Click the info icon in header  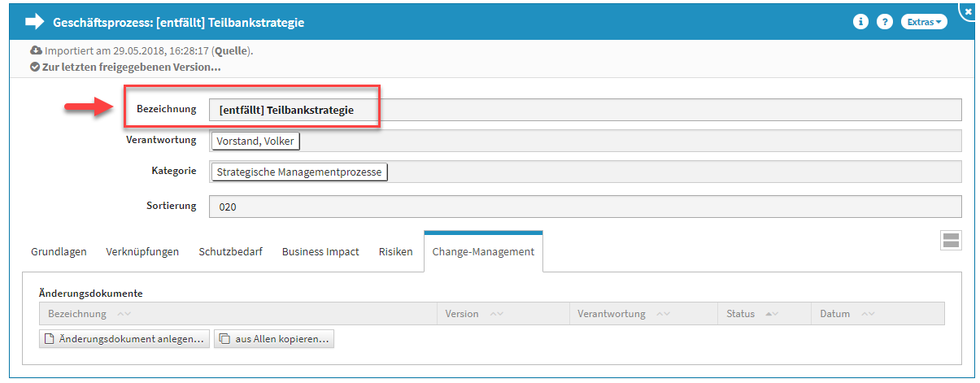click(860, 22)
